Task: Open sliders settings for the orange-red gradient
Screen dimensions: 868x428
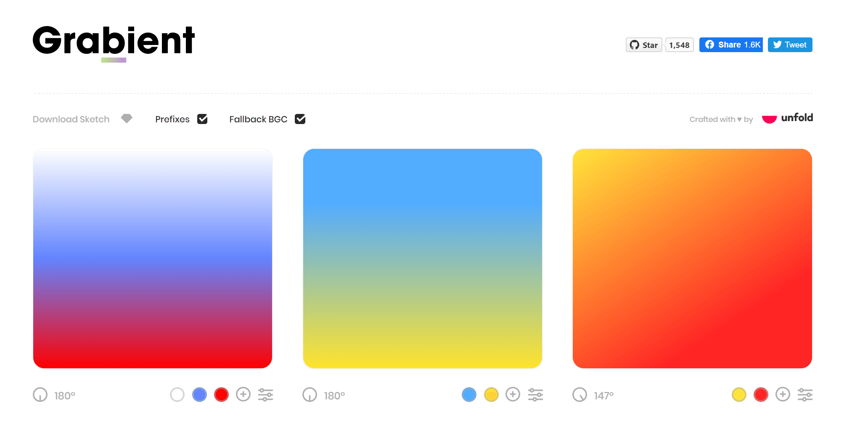Action: (805, 395)
